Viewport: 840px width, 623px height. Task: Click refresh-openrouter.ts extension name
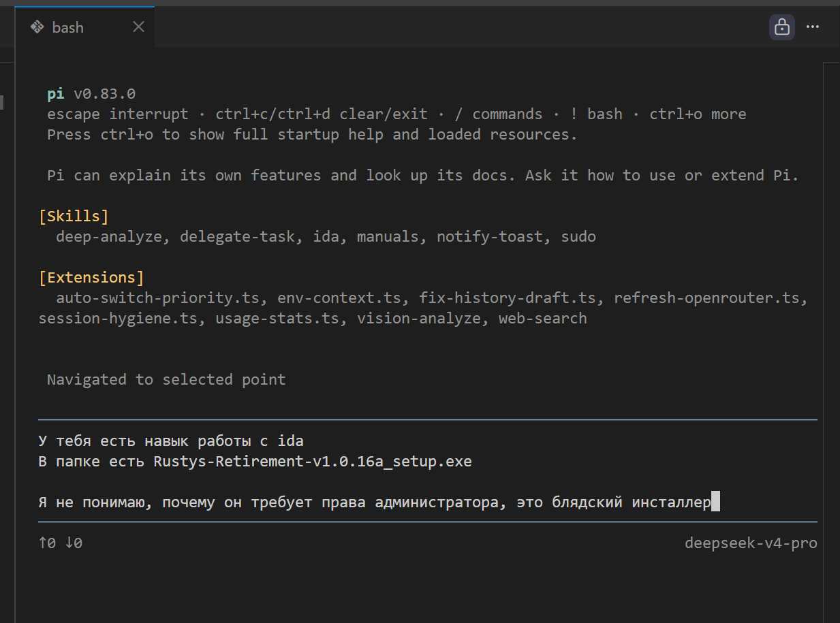(706, 298)
